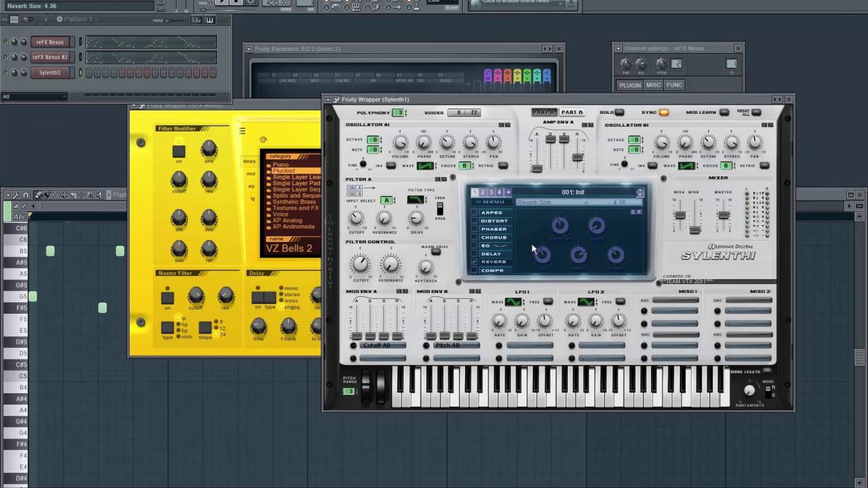
Task: Switch to Part A tab
Action: coord(544,113)
